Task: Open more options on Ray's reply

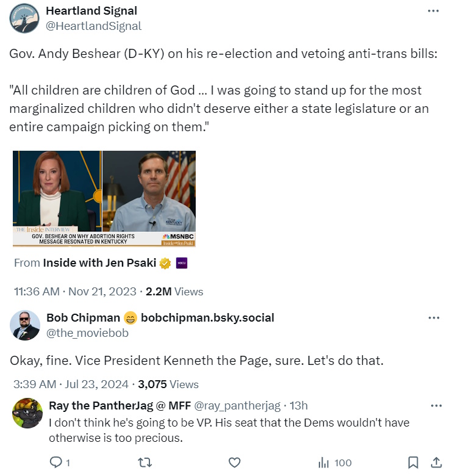Action: [x=436, y=406]
